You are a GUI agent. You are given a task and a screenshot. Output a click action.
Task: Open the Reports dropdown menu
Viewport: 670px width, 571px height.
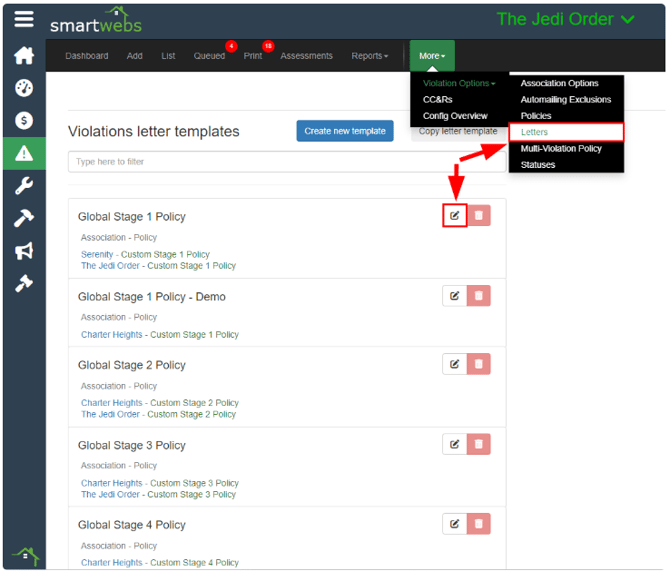369,56
